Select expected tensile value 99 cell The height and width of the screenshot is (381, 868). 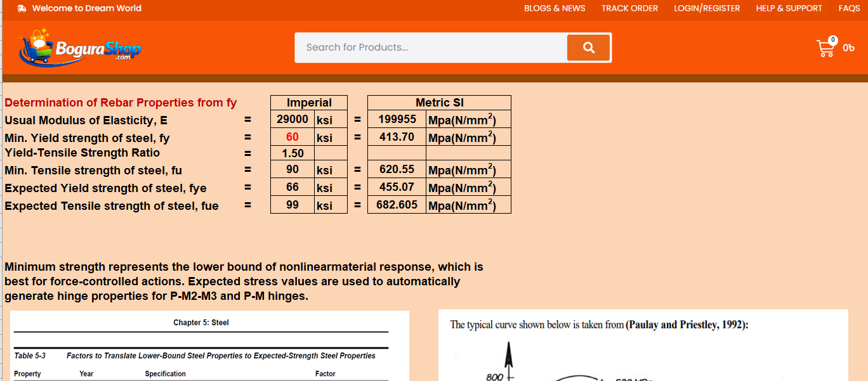pos(293,205)
